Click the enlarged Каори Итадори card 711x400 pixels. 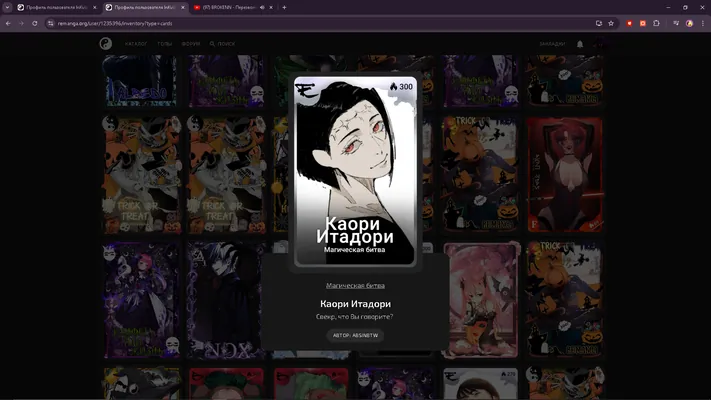355,171
